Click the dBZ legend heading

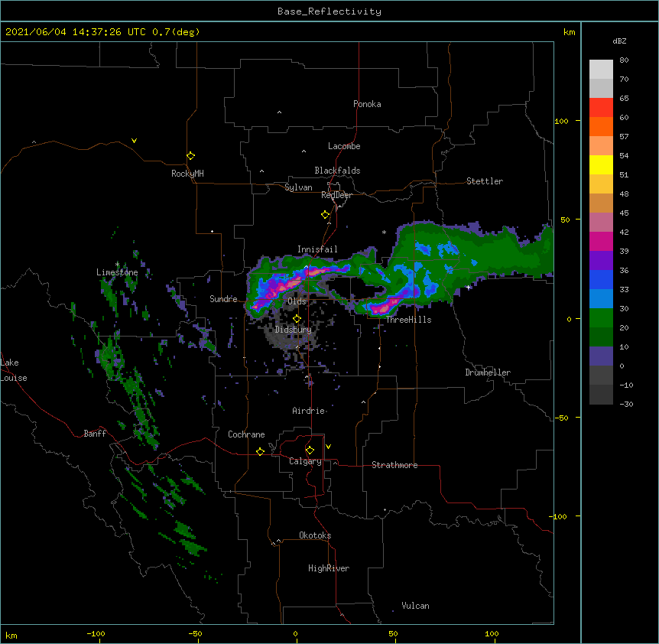pos(619,41)
